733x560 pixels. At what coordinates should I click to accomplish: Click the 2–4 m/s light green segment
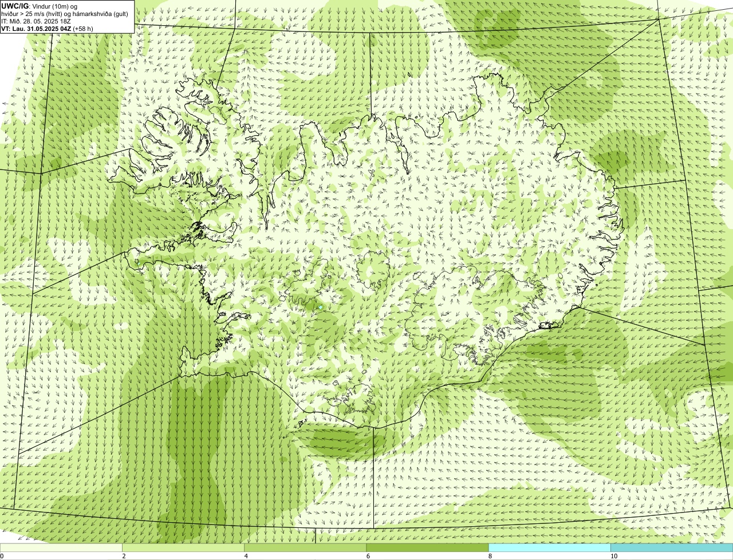[x=183, y=548]
